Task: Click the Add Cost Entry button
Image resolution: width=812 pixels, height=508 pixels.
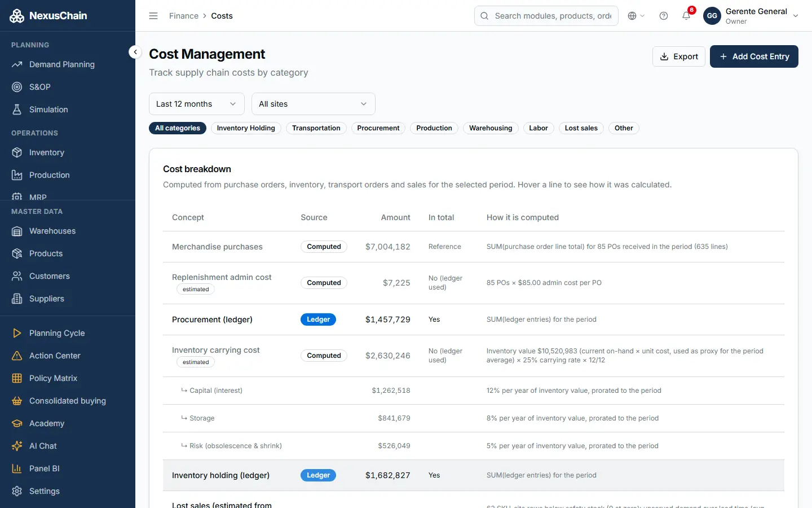Action: pos(754,56)
